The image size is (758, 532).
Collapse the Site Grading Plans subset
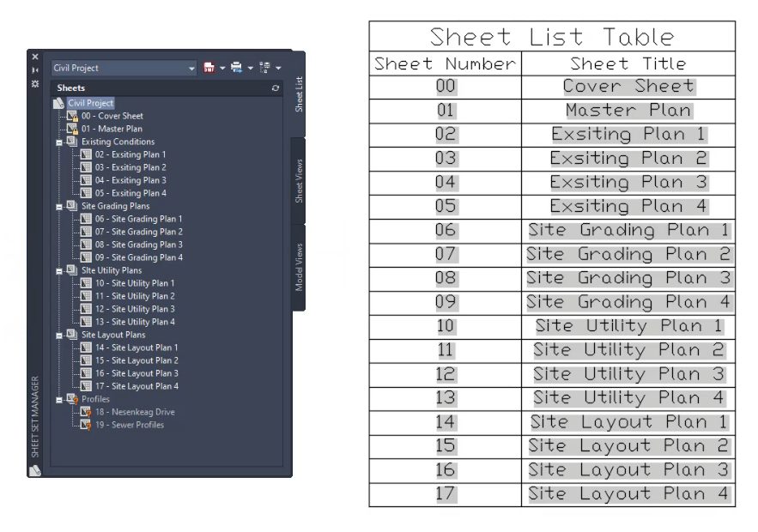[x=59, y=207]
